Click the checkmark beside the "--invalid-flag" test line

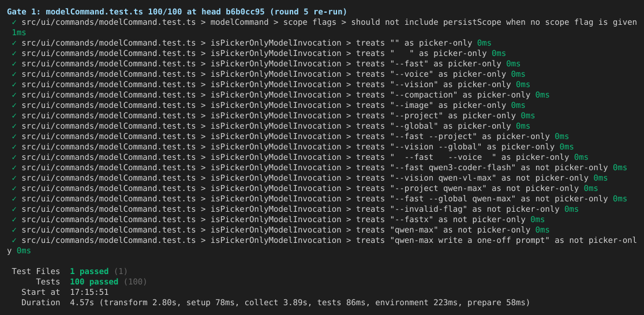point(14,209)
